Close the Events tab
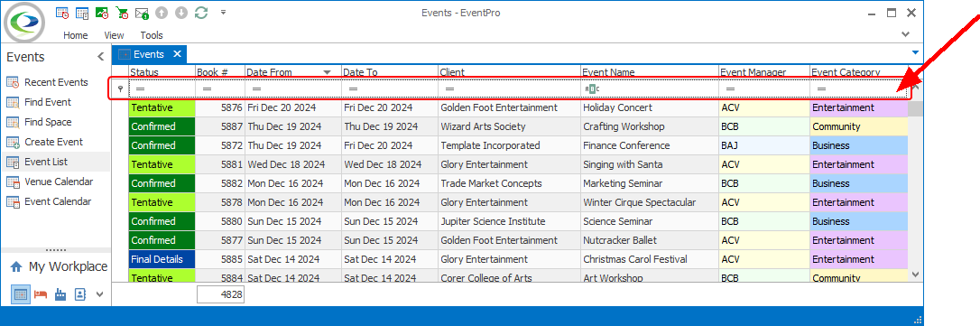980x326 pixels. coord(177,54)
